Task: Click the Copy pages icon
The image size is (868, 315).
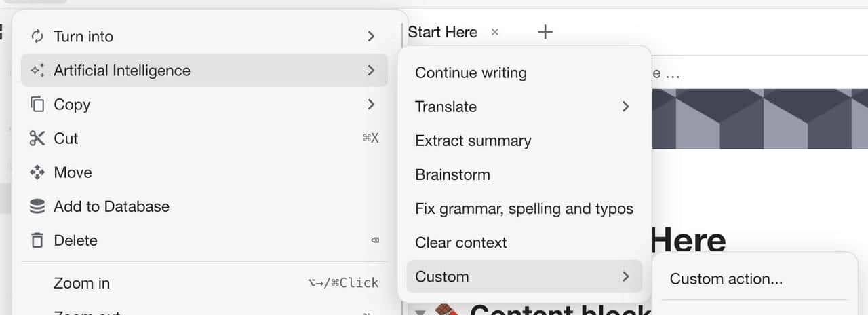Action: tap(37, 105)
